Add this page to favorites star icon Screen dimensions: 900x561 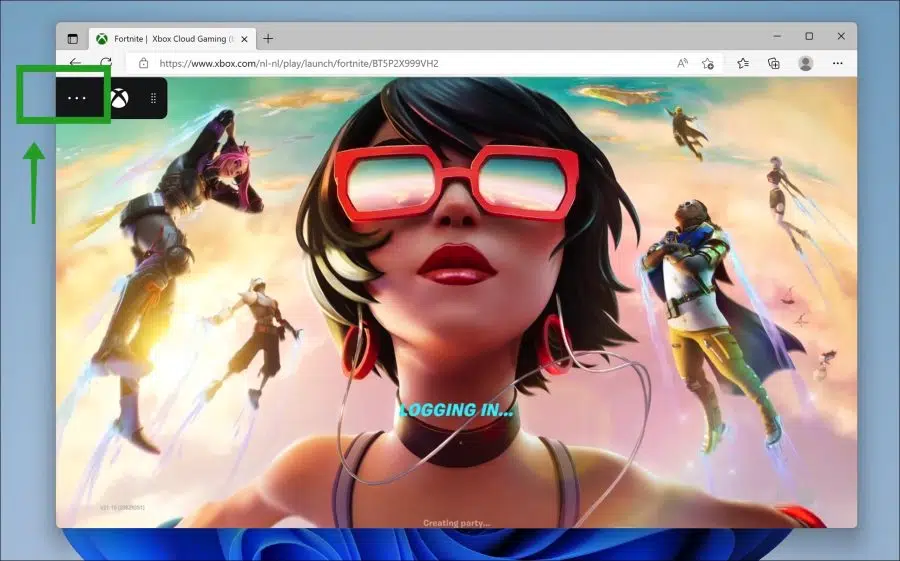point(708,63)
